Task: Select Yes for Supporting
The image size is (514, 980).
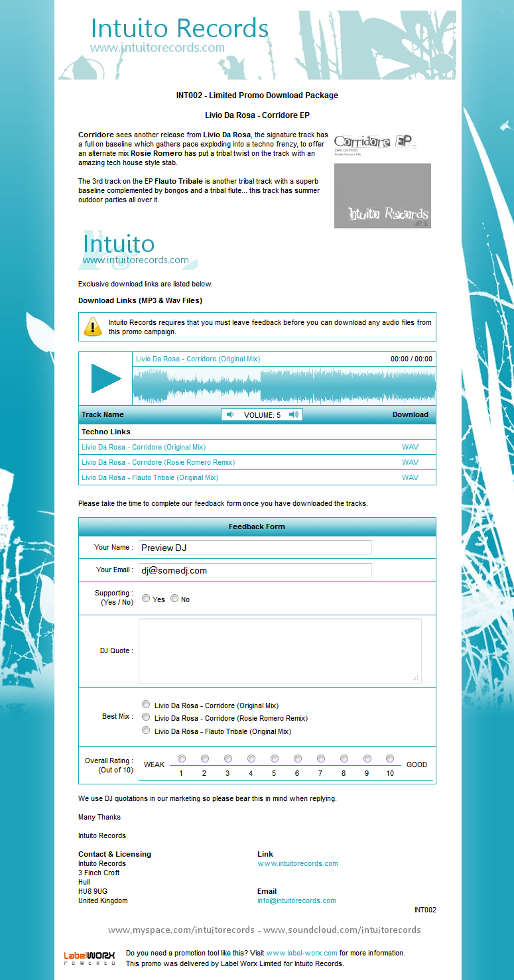Action: [146, 598]
